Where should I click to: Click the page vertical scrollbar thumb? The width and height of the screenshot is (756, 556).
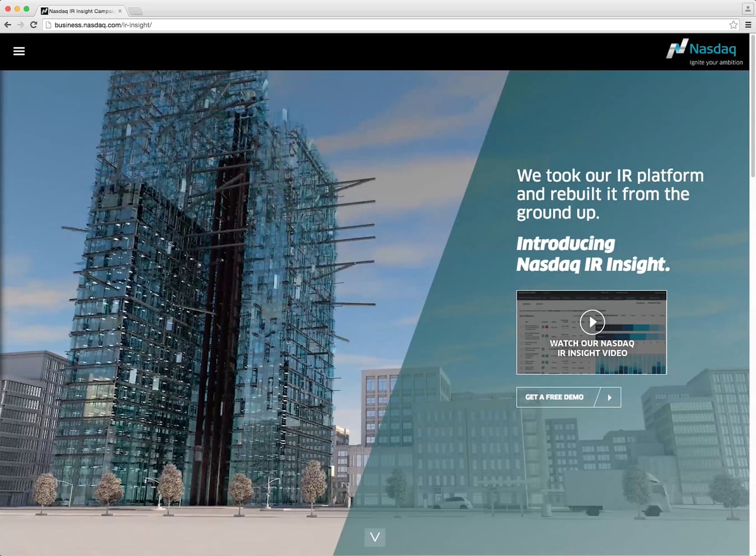[x=752, y=106]
